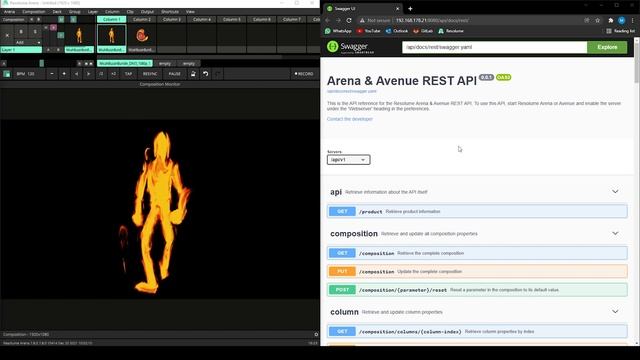Viewport: 640px width, 360px height.
Task: Open the YouTube bookmark
Action: (369, 31)
